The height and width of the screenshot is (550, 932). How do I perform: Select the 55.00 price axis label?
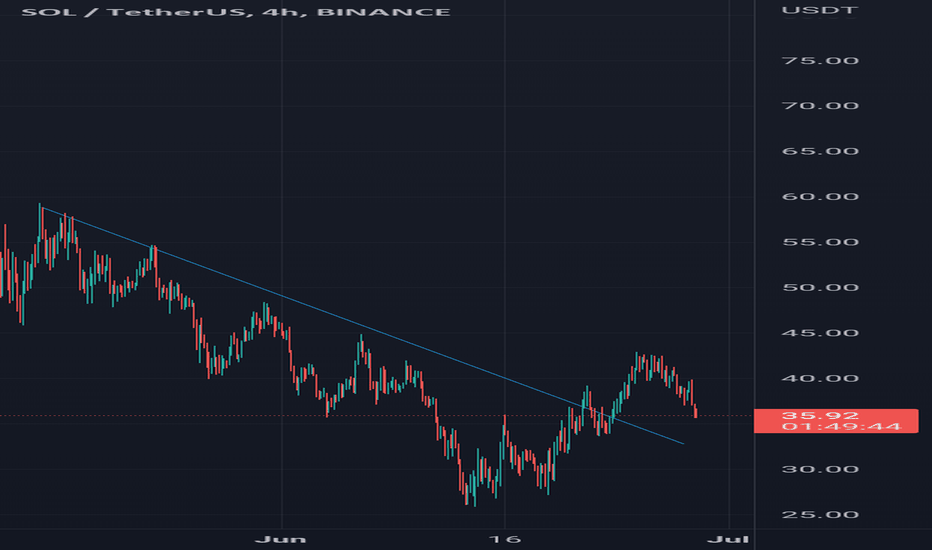point(820,242)
